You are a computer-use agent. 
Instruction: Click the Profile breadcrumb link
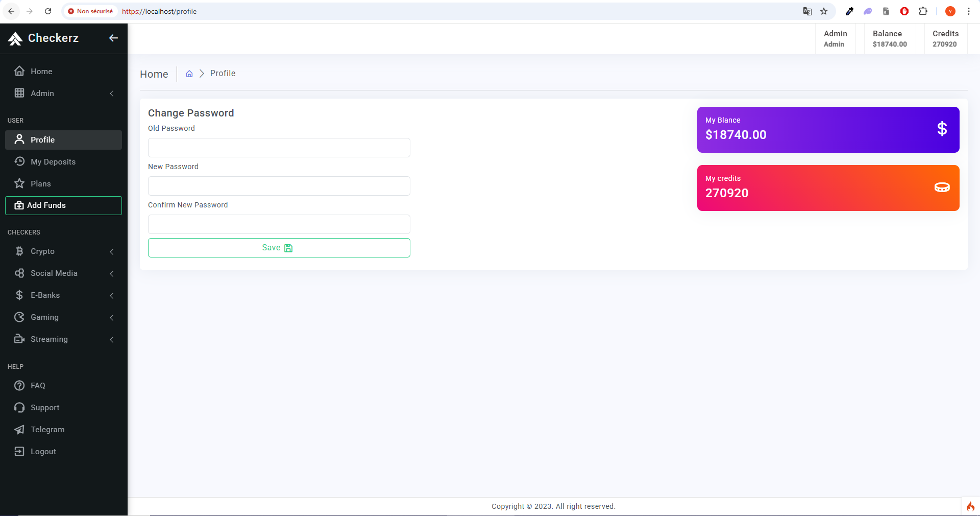click(223, 74)
